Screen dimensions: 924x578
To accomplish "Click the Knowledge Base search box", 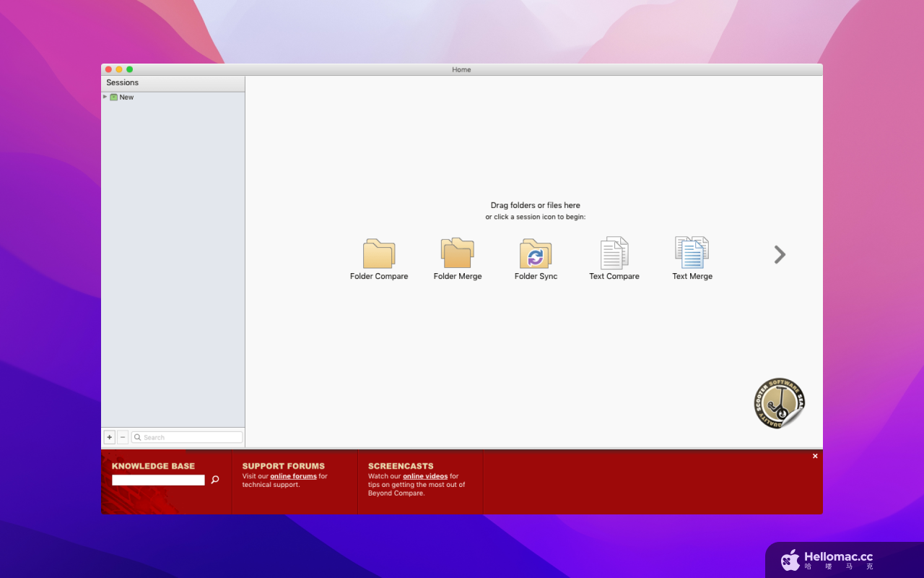I will tap(158, 480).
